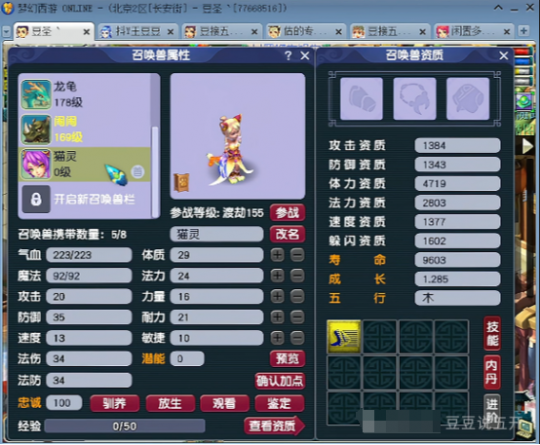Click the yellow skill icon in skill grid
540x445 pixels.
(344, 337)
